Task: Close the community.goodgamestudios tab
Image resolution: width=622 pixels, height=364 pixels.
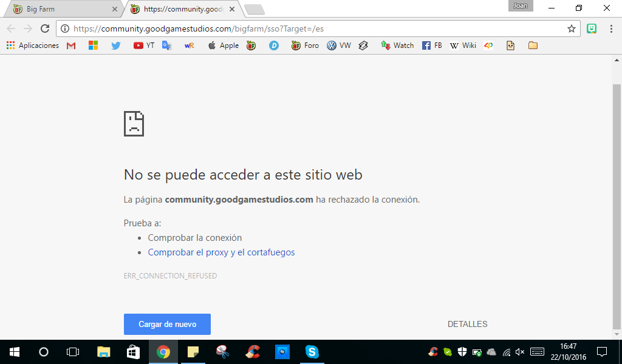Action: (x=232, y=8)
